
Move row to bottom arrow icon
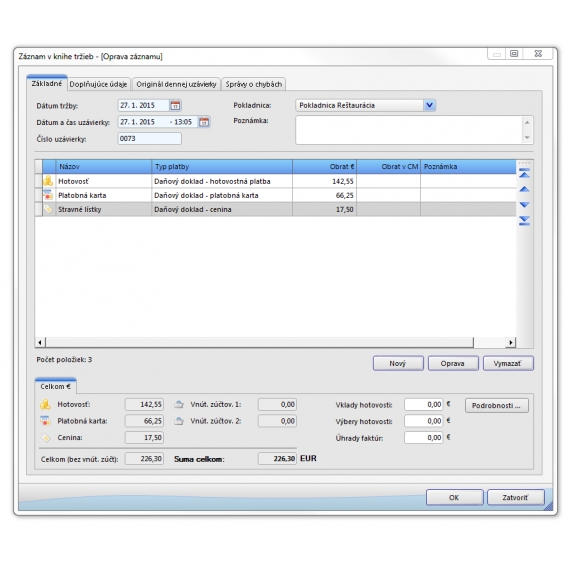pyautogui.click(x=524, y=221)
